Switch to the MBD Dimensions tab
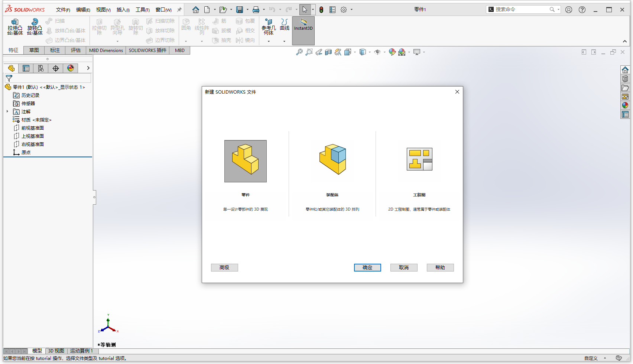633x364 pixels. 106,50
